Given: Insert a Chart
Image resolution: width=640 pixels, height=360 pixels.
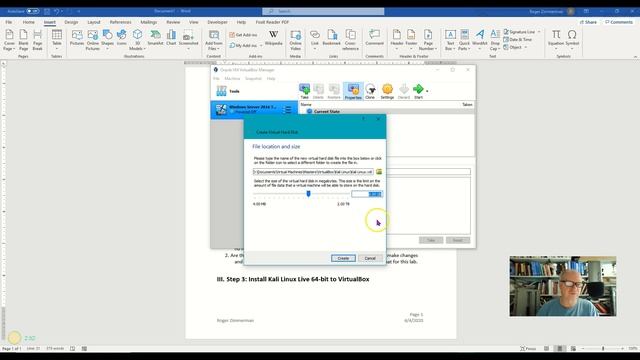Looking at the screenshot, I should coord(171,38).
